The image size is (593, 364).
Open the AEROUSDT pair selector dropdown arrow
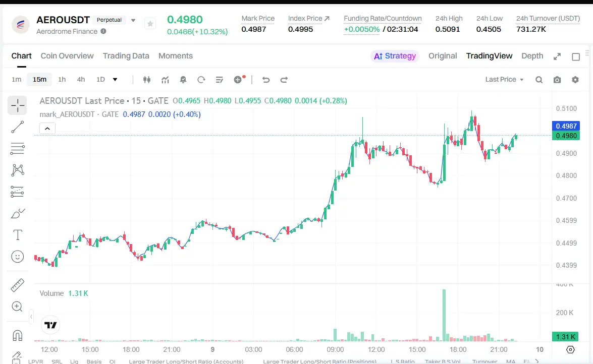[133, 20]
